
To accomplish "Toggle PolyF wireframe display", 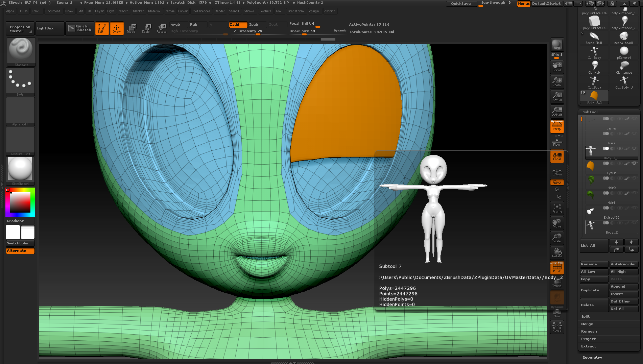I will [557, 268].
